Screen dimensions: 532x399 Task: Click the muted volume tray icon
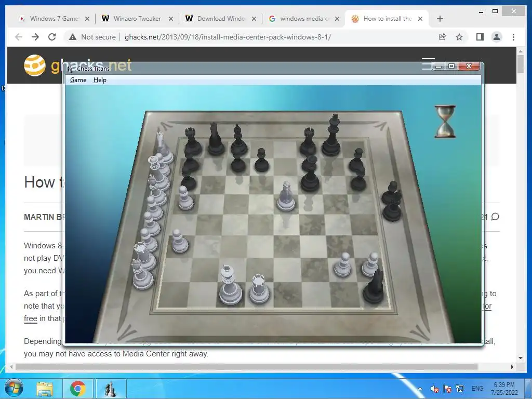pos(435,389)
